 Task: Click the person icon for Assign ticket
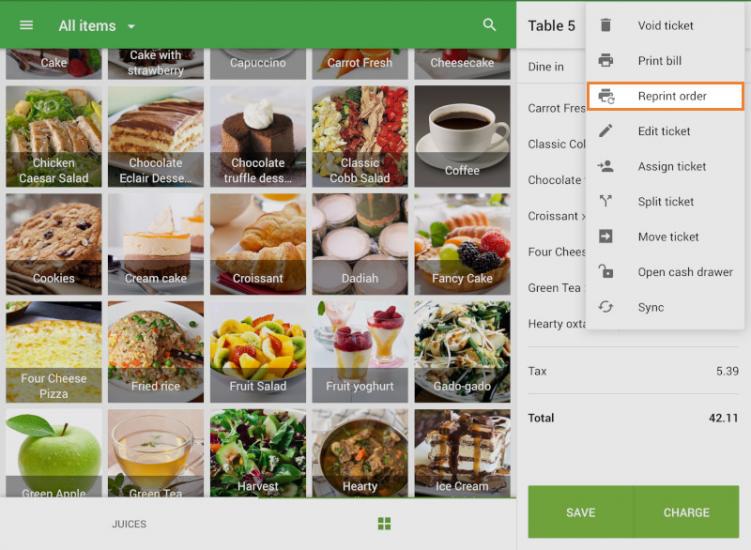pyautogui.click(x=605, y=166)
